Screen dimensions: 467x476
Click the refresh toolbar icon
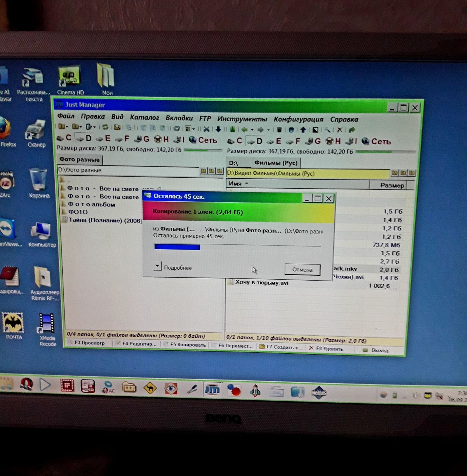(105, 127)
